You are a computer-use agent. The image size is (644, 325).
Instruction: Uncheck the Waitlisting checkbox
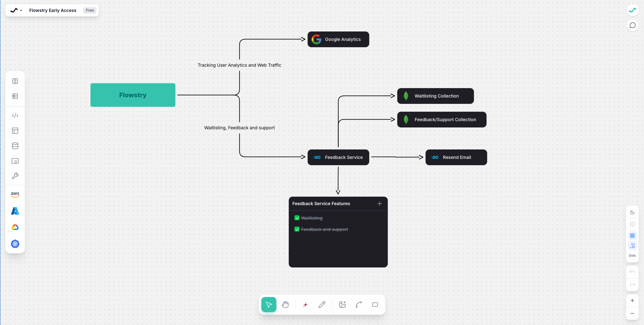[297, 218]
